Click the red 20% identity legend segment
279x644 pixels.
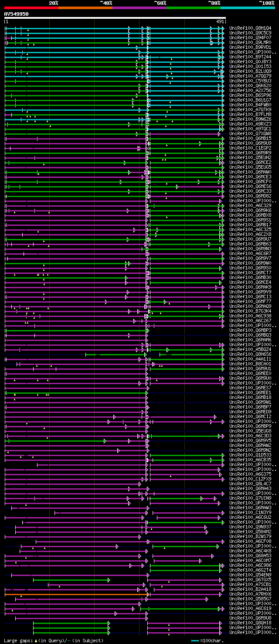point(31,7)
